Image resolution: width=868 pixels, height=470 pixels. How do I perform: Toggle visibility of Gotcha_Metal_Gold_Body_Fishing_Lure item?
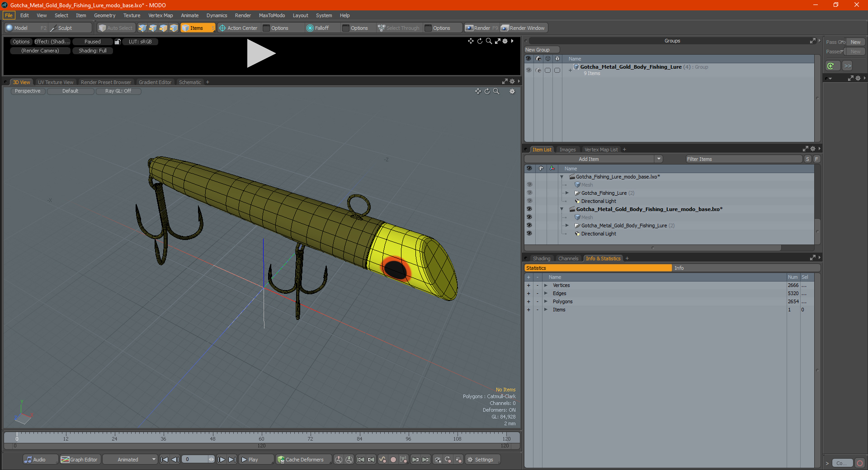point(529,226)
